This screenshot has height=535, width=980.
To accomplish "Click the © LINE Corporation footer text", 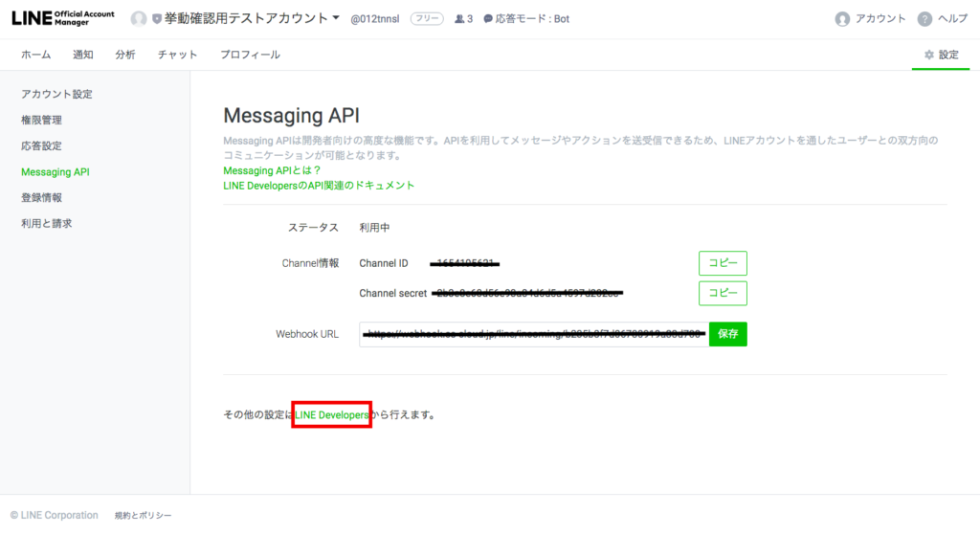I will [x=55, y=516].
